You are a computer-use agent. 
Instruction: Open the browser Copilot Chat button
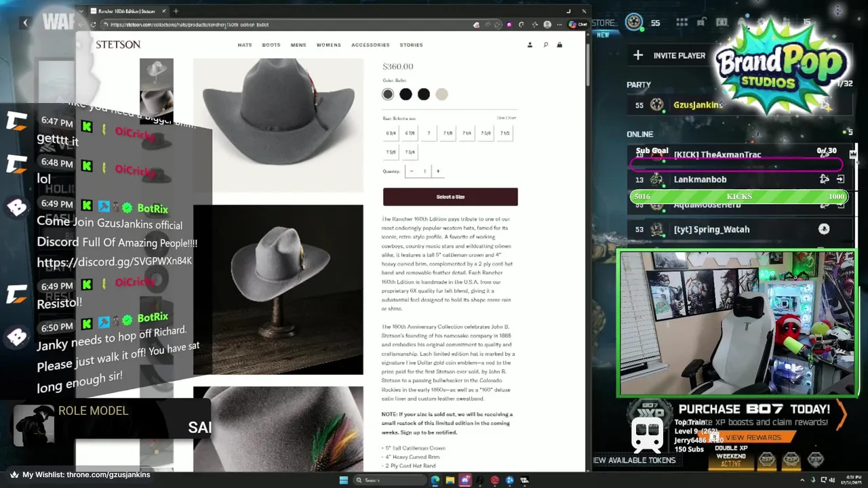[578, 24]
